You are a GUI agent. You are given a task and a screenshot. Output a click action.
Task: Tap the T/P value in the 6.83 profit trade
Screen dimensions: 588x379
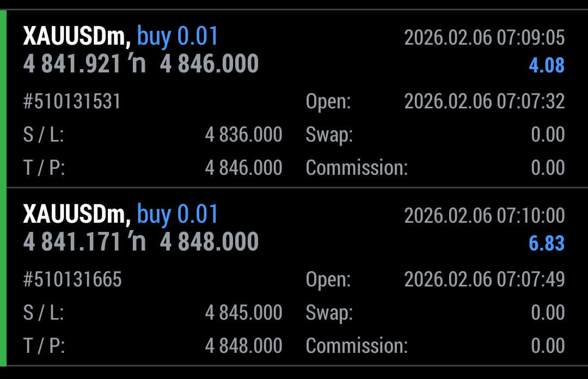(x=243, y=346)
